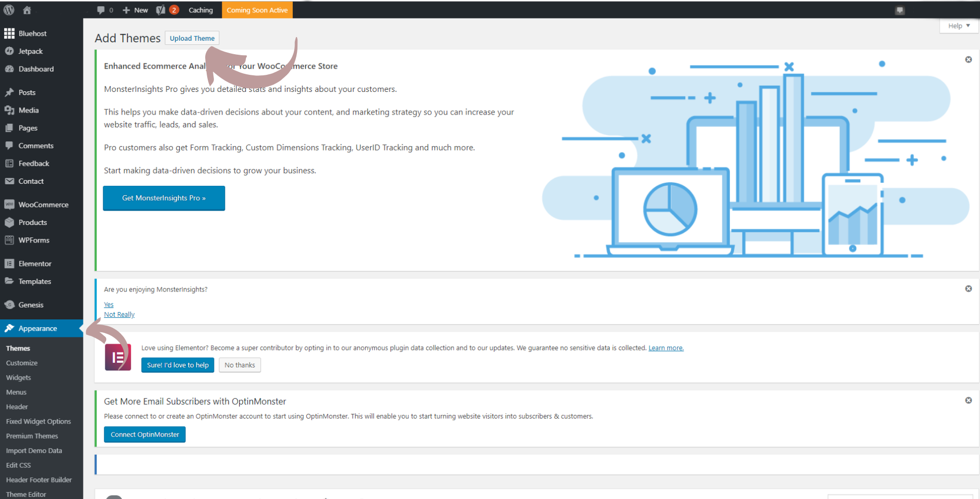The width and height of the screenshot is (980, 499).
Task: Open Header Footer Builder submenu
Action: click(39, 479)
